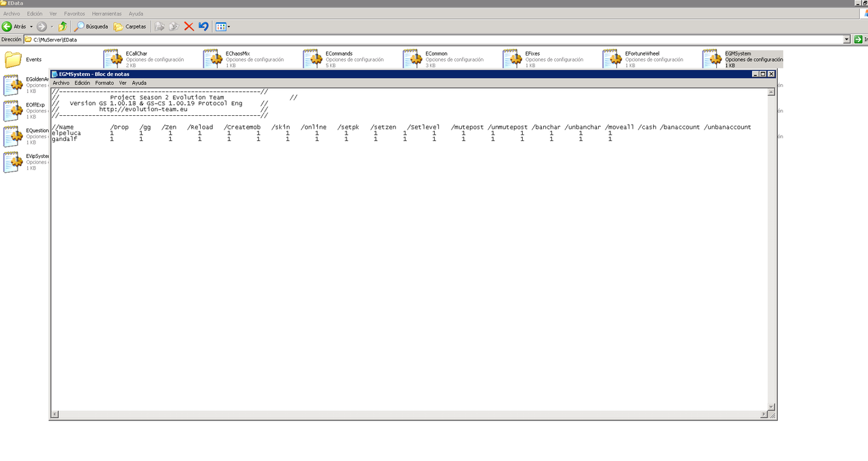Maximize the EGMSystem Notepad window
The height and width of the screenshot is (461, 868).
pyautogui.click(x=762, y=74)
